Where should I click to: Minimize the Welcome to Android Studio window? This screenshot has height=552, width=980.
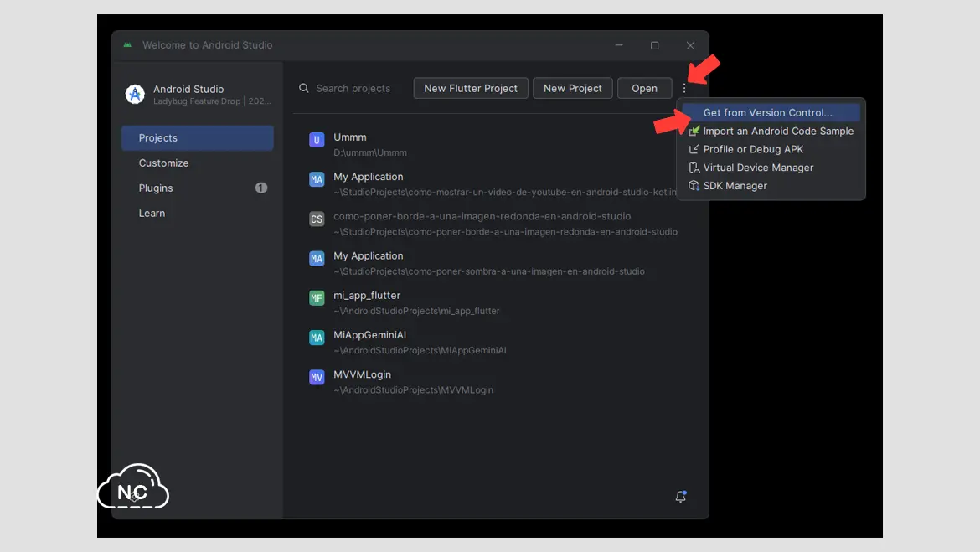619,45
